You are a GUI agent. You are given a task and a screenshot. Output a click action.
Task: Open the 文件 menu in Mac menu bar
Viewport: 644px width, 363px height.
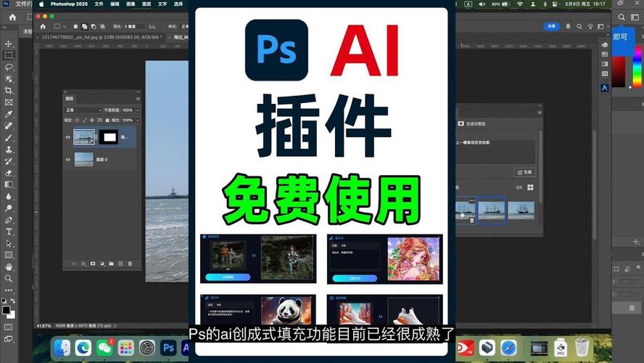[99, 4]
